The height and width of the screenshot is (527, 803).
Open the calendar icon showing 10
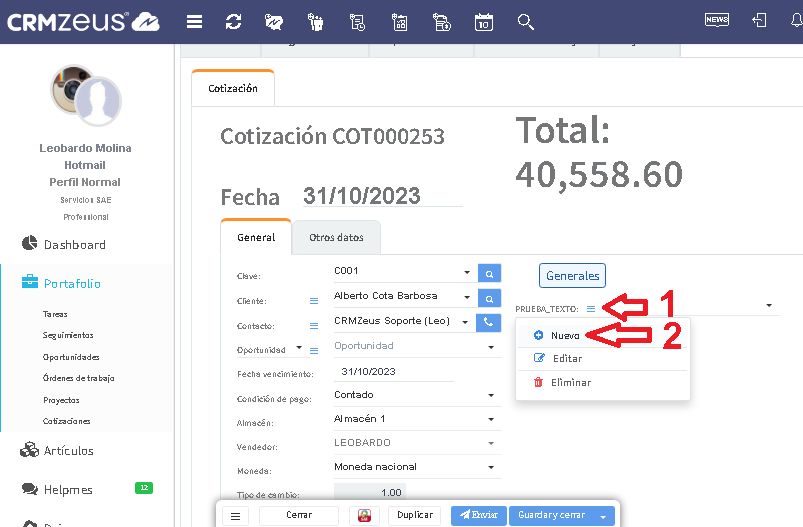(x=483, y=22)
